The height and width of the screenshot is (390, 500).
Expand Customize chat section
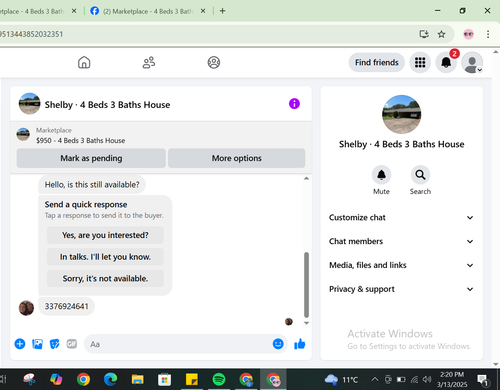401,217
